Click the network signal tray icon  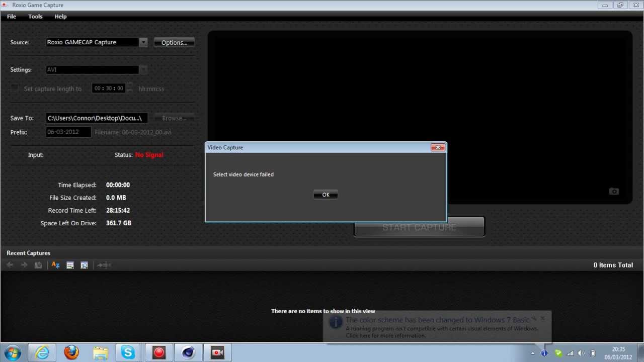(570, 353)
